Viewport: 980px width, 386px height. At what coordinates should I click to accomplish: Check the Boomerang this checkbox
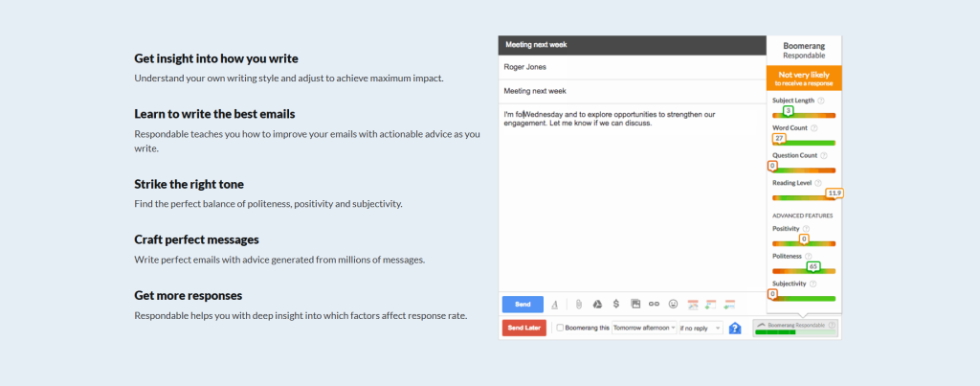pos(560,328)
